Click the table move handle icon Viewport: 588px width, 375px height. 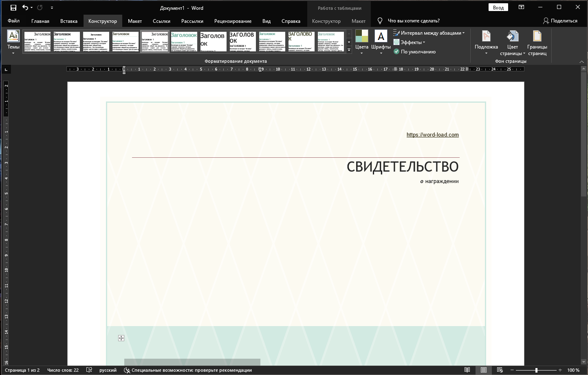[x=121, y=338]
